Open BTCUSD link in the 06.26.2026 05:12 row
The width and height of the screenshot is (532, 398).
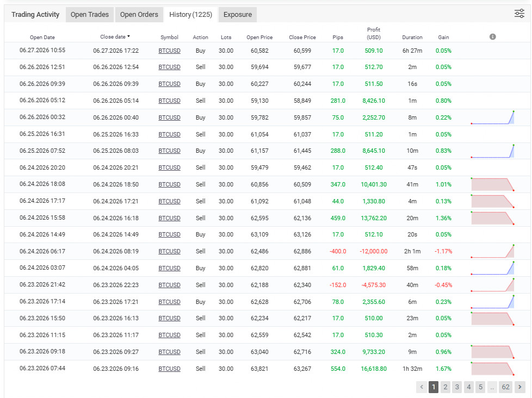(x=169, y=101)
